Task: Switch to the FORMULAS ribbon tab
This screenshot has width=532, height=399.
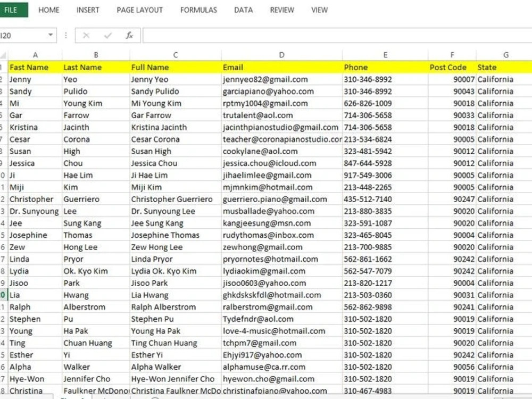Action: point(198,10)
